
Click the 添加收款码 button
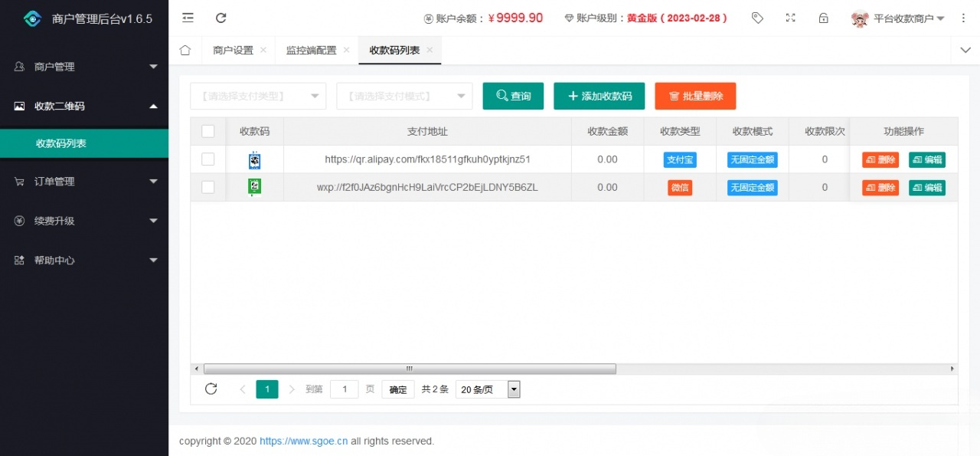pyautogui.click(x=599, y=96)
